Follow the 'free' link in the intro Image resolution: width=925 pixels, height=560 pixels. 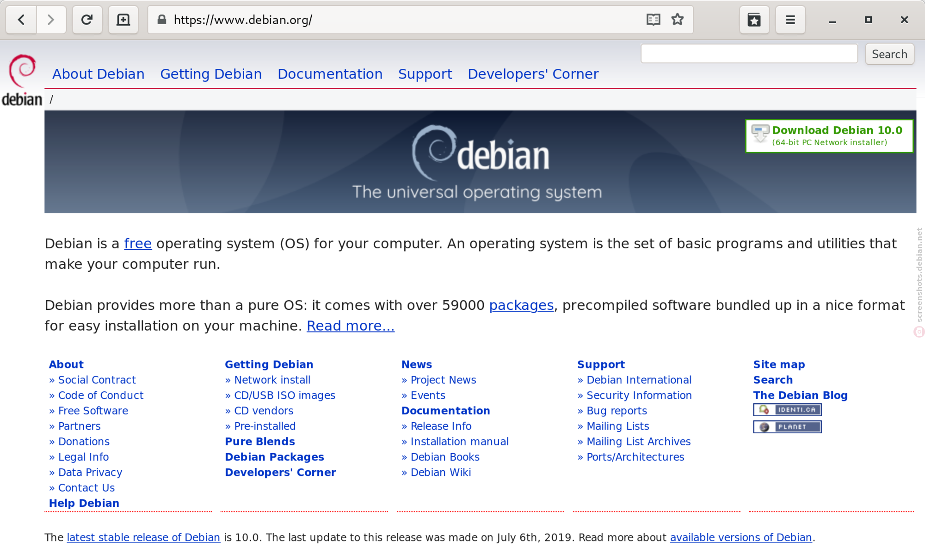[x=138, y=244]
